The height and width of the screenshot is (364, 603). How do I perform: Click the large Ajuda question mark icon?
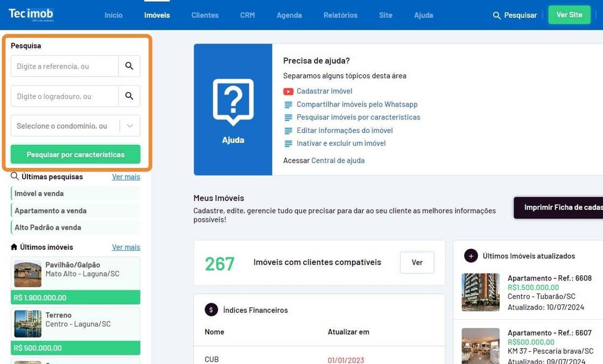(233, 102)
